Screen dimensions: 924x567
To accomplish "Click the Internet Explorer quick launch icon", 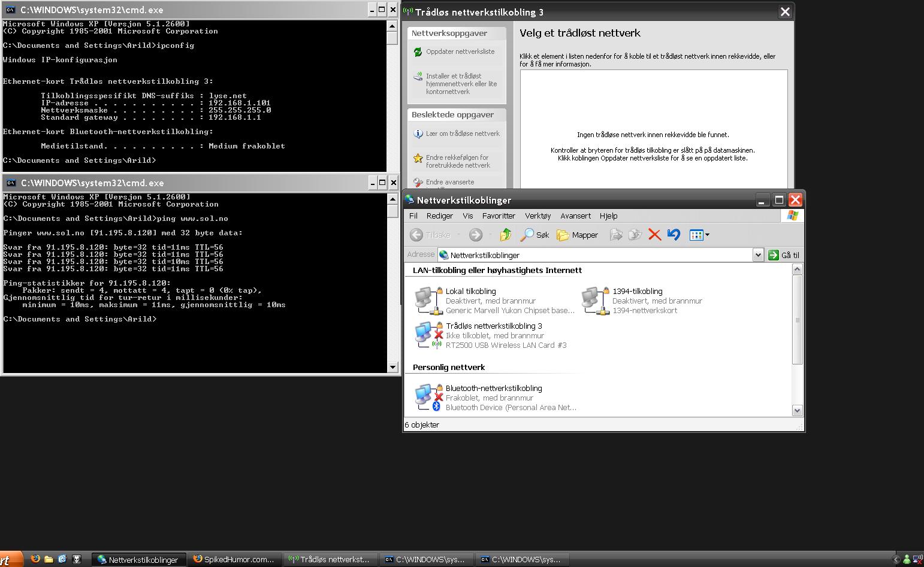I will point(62,559).
